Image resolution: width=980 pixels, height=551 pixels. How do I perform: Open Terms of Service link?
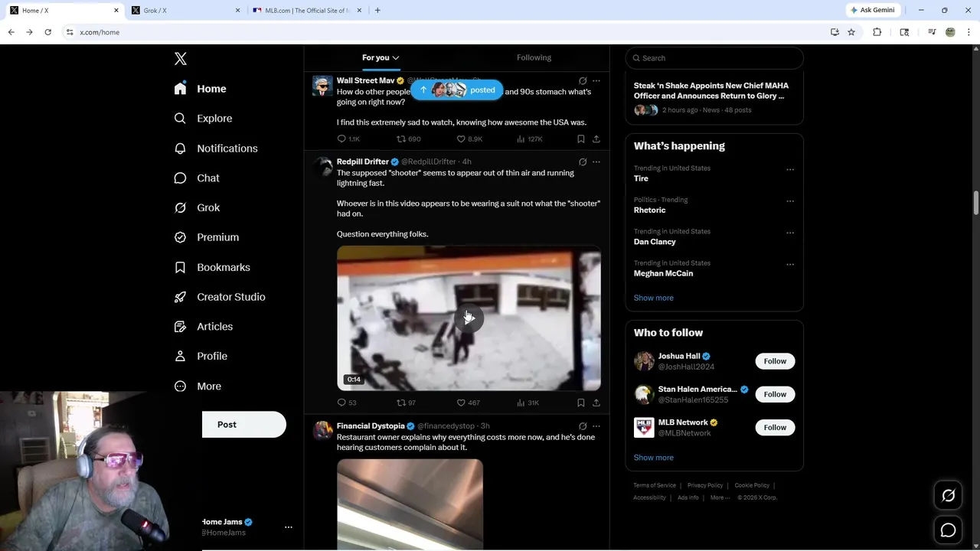[x=655, y=485]
